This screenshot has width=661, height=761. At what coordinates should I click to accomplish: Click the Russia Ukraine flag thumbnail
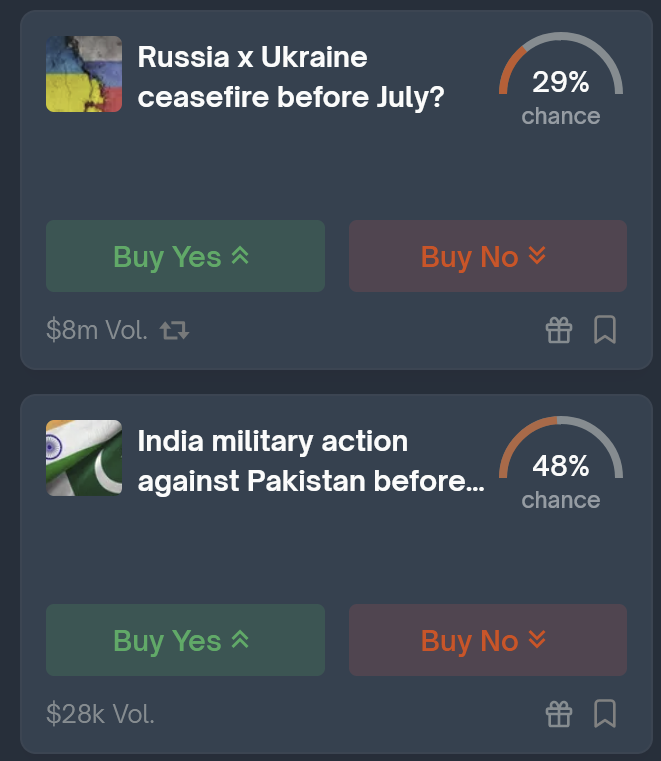click(x=84, y=74)
